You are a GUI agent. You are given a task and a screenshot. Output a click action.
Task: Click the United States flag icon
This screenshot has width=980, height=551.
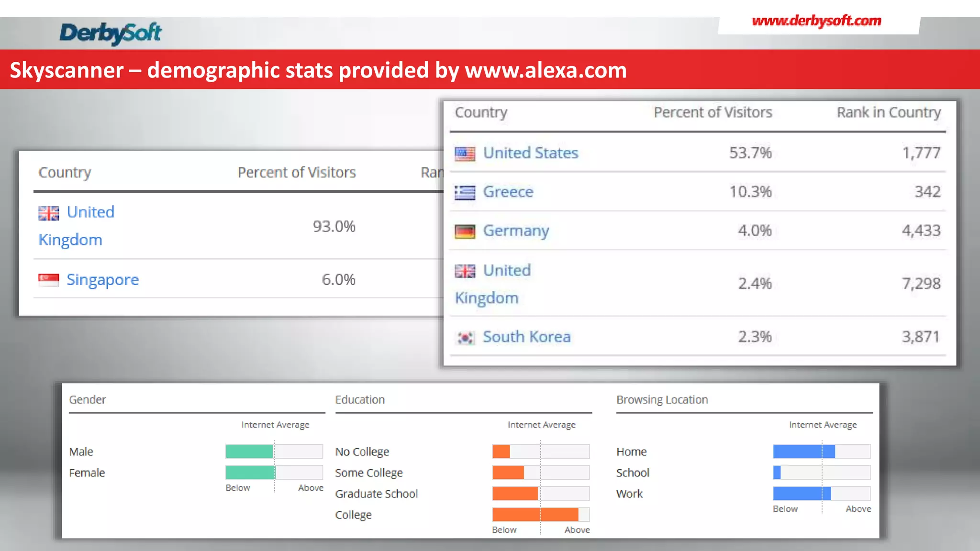465,154
